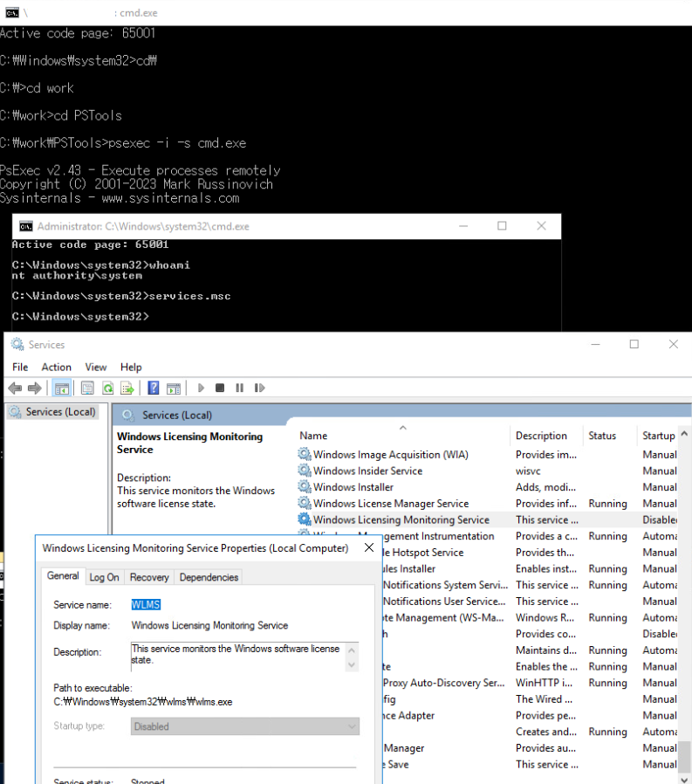The width and height of the screenshot is (692, 784).
Task: Close the Administrator cmd.exe window
Action: point(541,226)
